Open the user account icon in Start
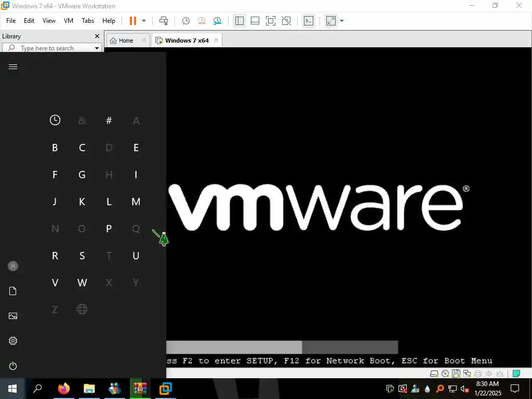The image size is (532, 399). (x=13, y=266)
